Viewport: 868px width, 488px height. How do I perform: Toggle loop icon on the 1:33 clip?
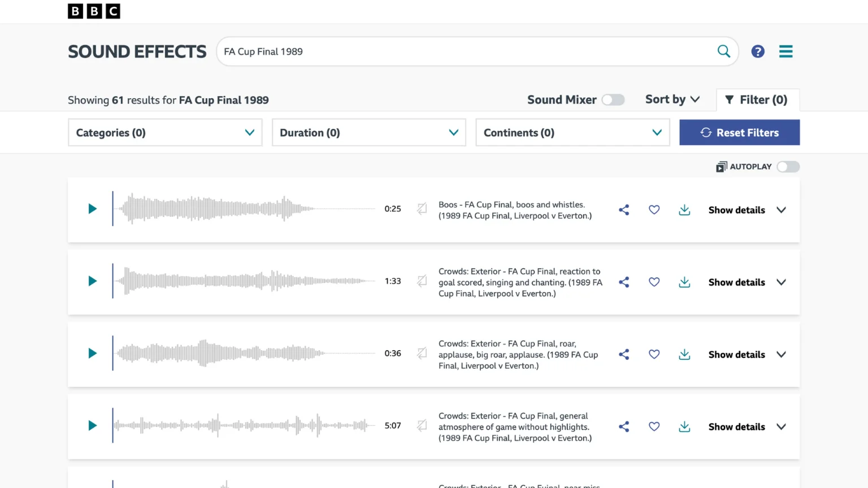click(422, 281)
